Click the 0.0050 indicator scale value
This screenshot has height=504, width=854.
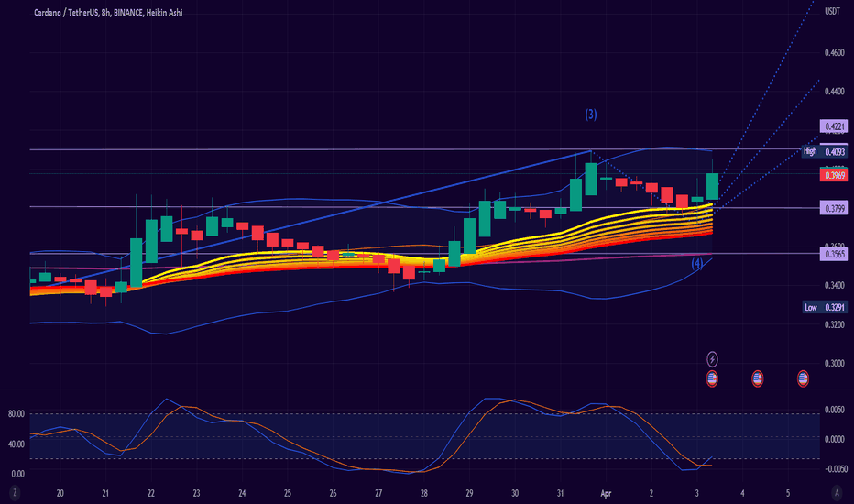point(835,410)
